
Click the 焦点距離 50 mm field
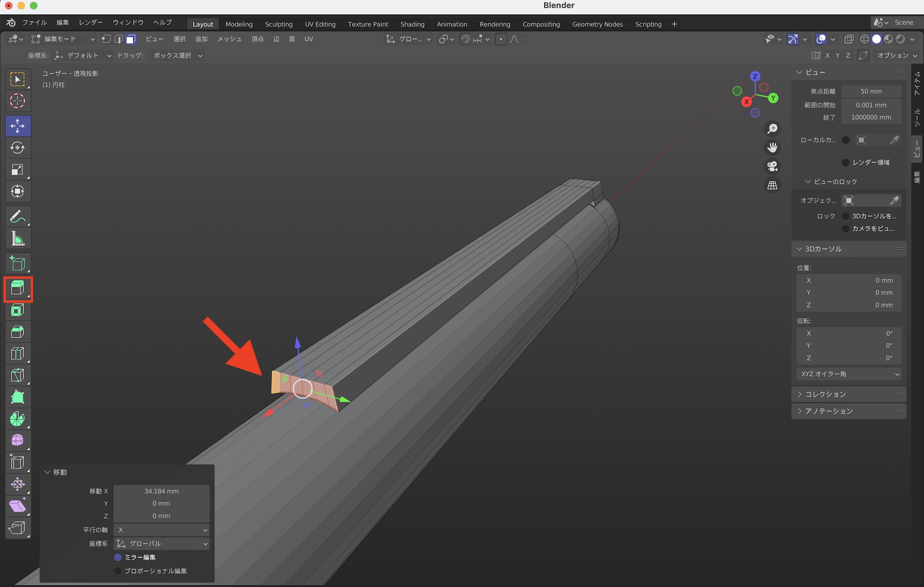coord(871,91)
